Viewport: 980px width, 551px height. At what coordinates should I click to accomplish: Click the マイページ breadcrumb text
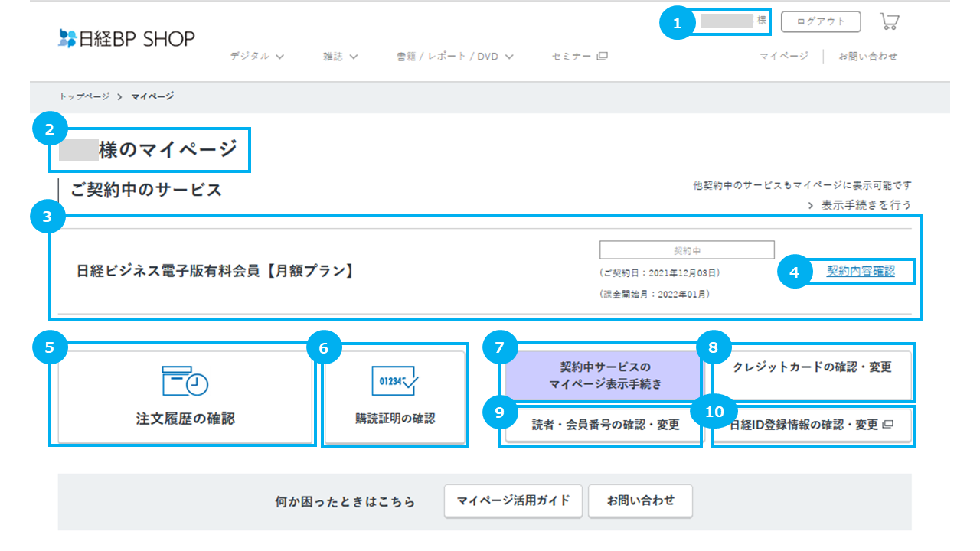(x=152, y=96)
